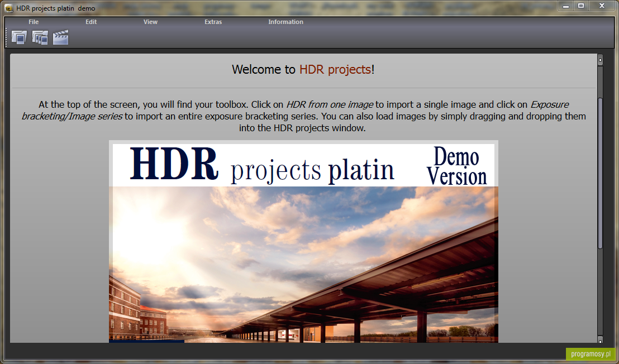619x364 pixels.
Task: Click the sunset train station photo
Action: (x=303, y=264)
